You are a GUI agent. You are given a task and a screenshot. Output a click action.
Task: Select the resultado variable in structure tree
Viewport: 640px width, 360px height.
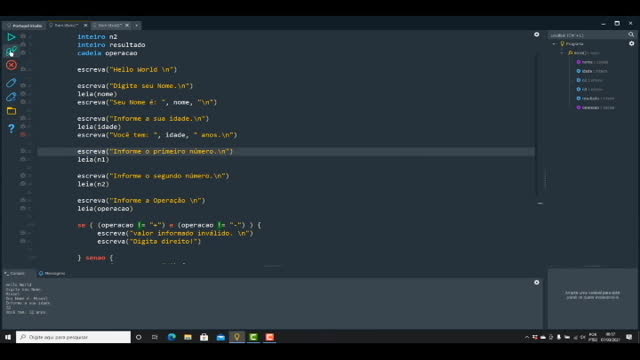coord(595,98)
